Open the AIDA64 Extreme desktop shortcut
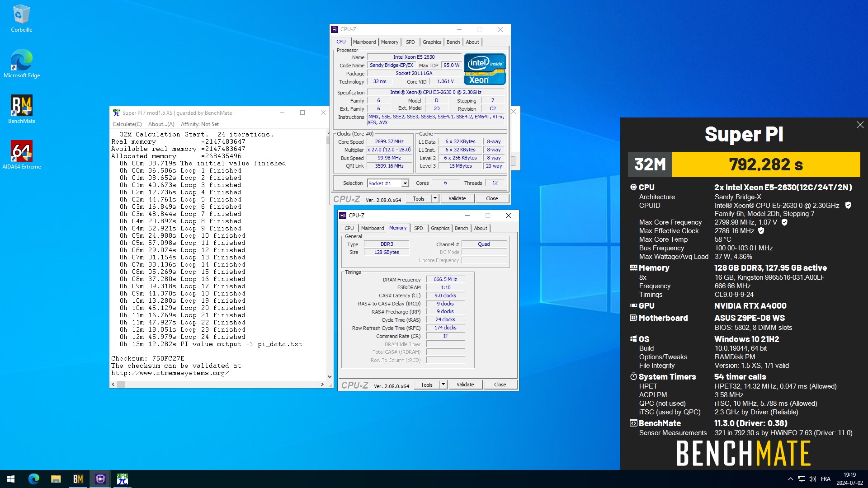The image size is (868, 488). click(x=21, y=155)
